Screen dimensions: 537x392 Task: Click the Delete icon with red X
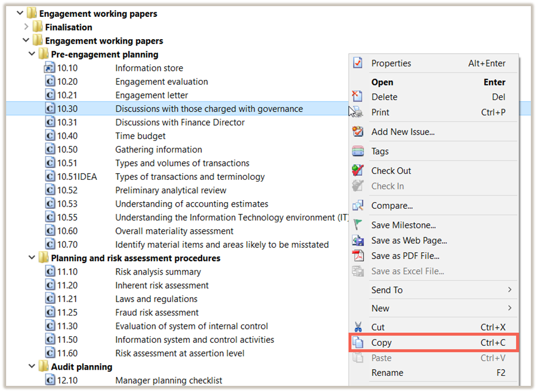click(x=358, y=97)
